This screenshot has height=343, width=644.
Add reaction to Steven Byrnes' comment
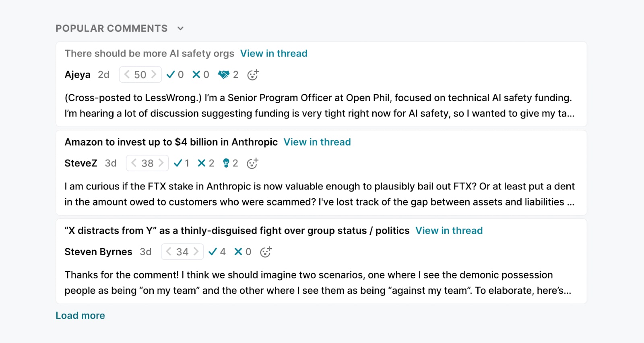266,252
